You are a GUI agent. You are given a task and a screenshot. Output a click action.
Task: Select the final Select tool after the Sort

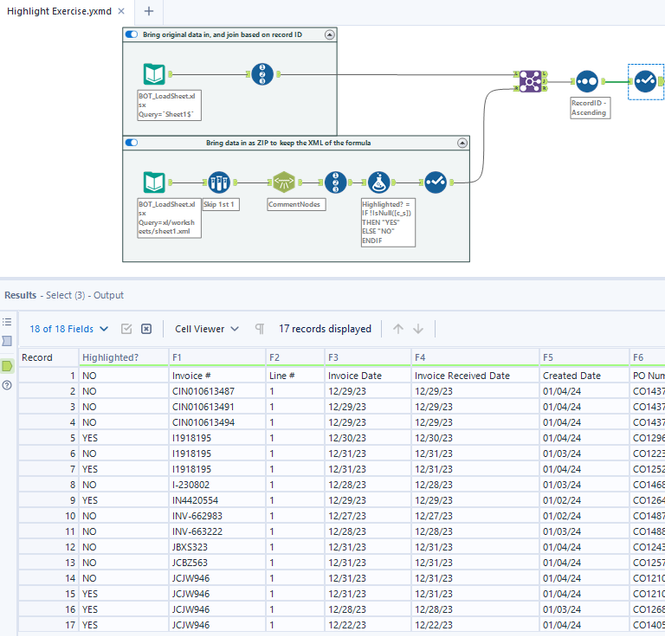[x=645, y=81]
